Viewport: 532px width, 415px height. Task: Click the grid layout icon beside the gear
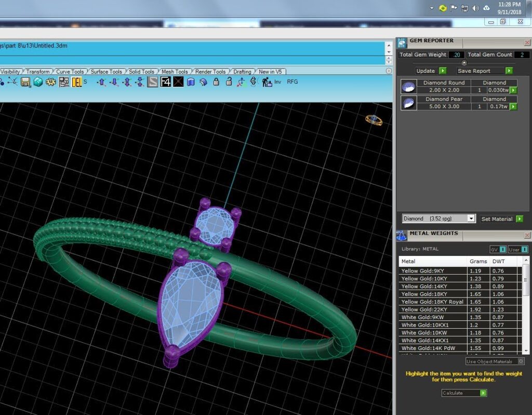[x=64, y=82]
